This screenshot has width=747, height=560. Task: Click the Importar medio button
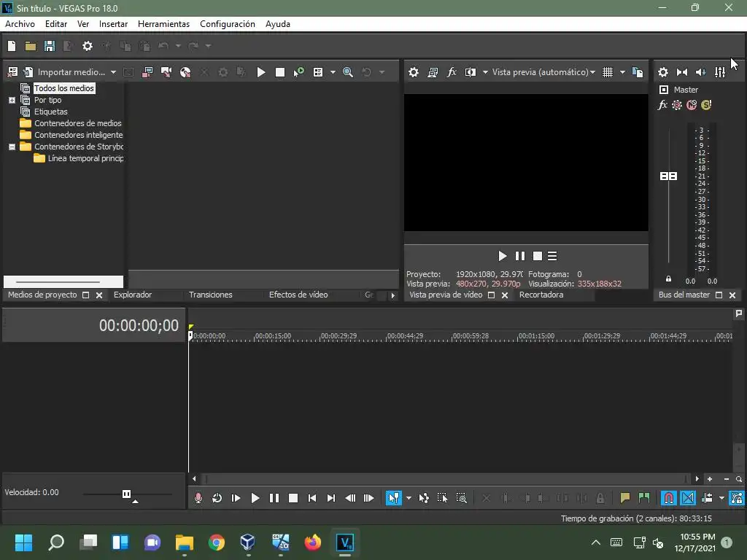click(x=66, y=72)
